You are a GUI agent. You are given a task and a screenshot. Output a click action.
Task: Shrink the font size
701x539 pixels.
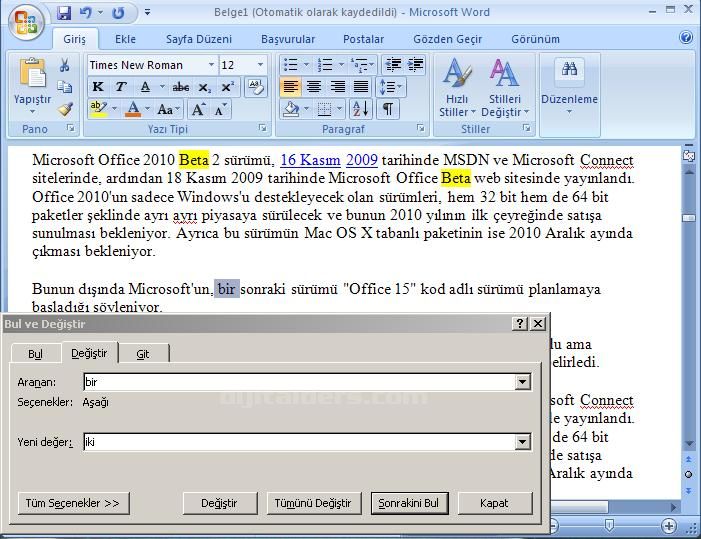coord(220,109)
